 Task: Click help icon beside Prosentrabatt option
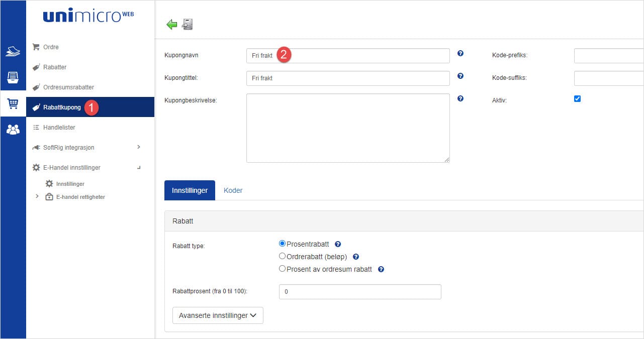tap(338, 245)
